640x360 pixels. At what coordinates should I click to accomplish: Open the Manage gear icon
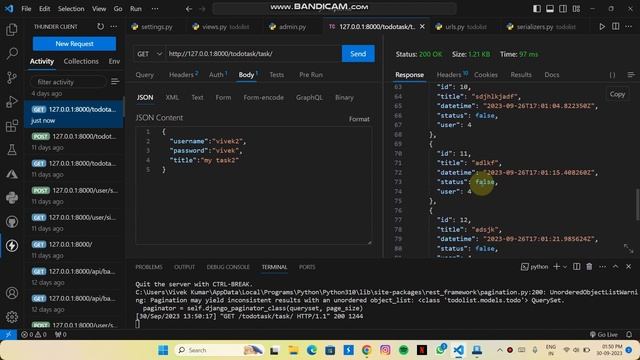12,317
